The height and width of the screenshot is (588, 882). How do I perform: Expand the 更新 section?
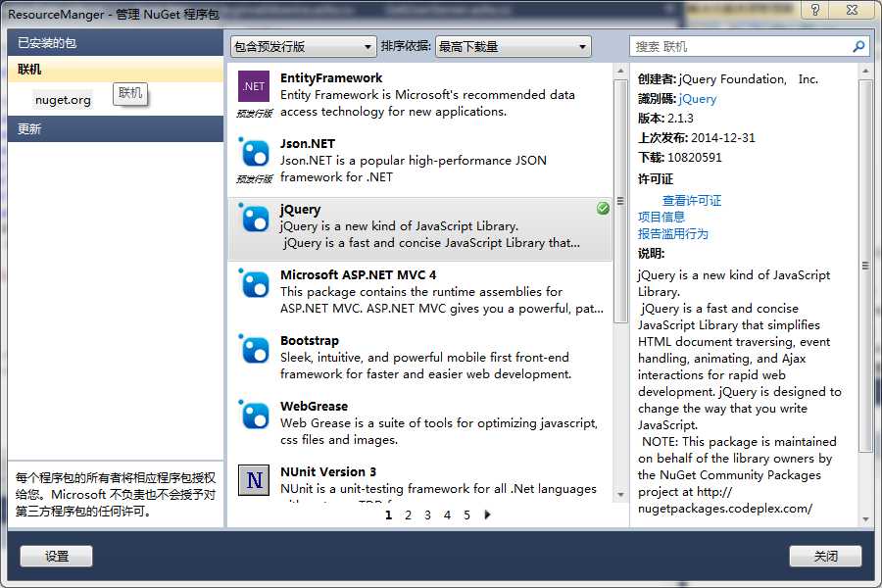point(116,128)
